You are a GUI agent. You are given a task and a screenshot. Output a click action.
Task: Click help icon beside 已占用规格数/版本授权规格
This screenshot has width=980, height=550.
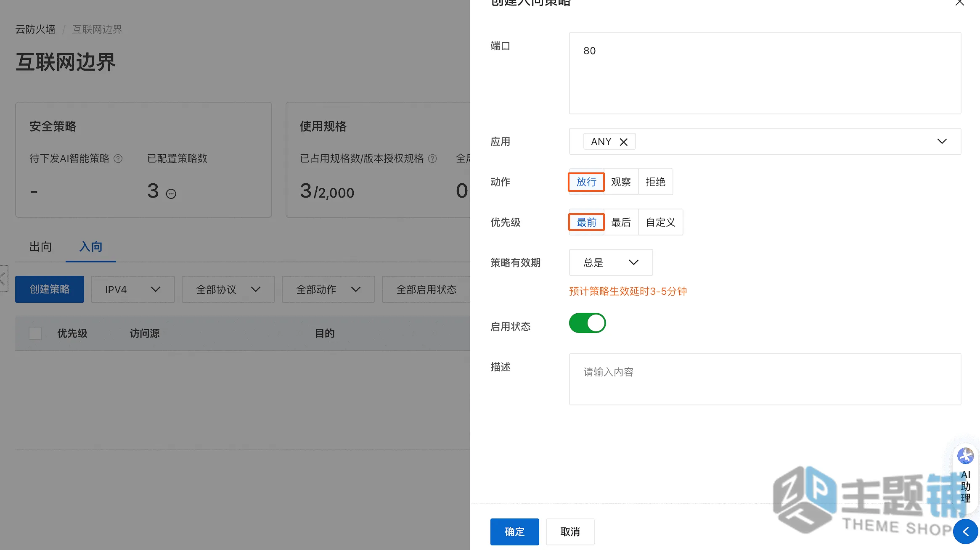coord(432,159)
